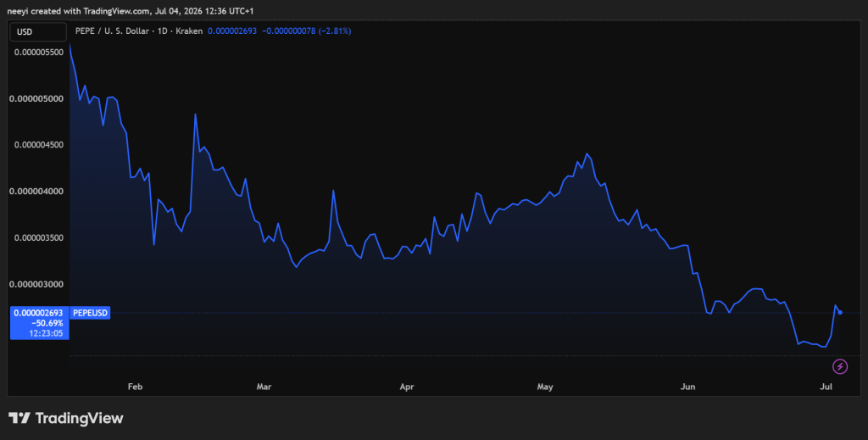
Task: Click the Feb marker on time axis
Action: click(135, 387)
